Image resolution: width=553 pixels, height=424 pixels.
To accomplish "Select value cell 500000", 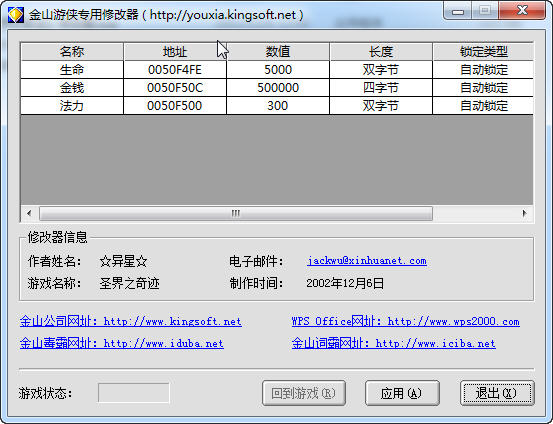I will click(278, 87).
